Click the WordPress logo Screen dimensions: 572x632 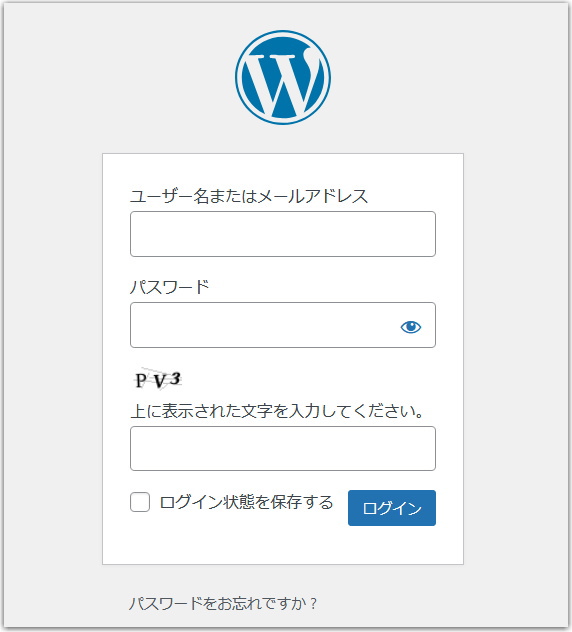pos(283,77)
